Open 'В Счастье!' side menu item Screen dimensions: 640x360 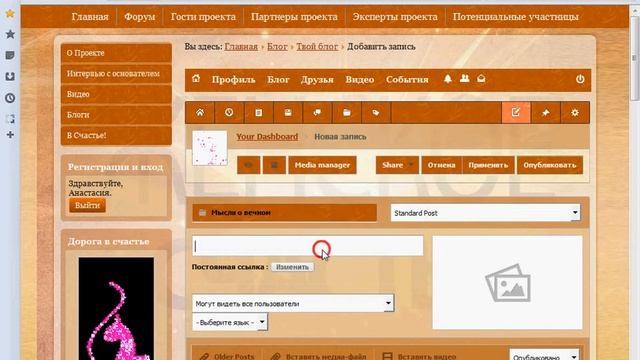coord(116,135)
